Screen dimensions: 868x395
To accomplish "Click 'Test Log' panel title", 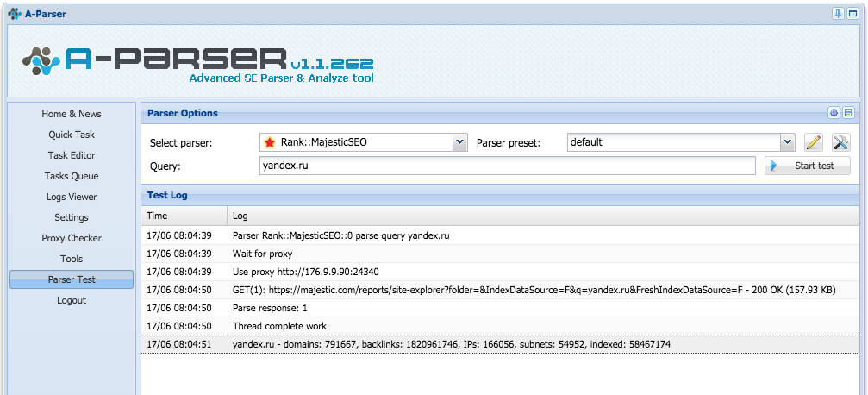I will pos(167,195).
